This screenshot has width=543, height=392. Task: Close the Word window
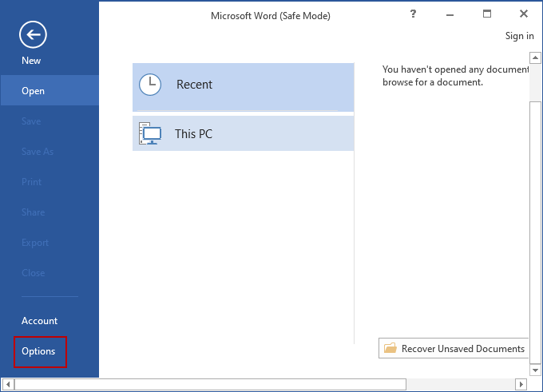coord(524,14)
